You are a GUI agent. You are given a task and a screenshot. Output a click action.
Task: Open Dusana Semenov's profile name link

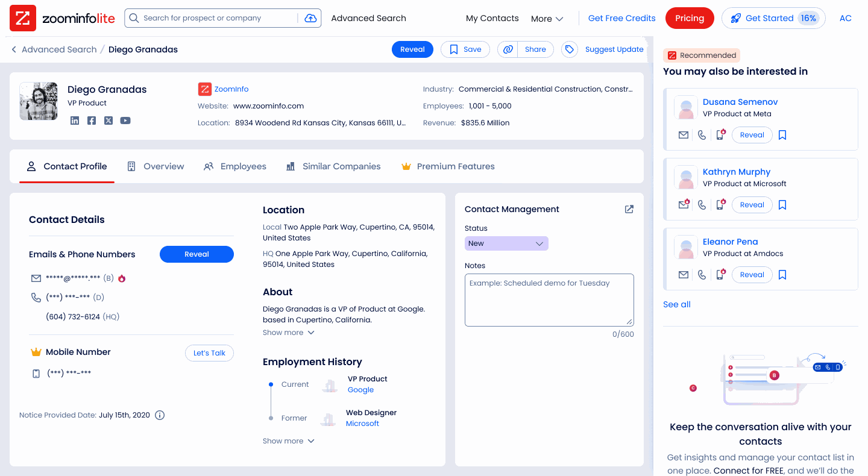click(740, 102)
